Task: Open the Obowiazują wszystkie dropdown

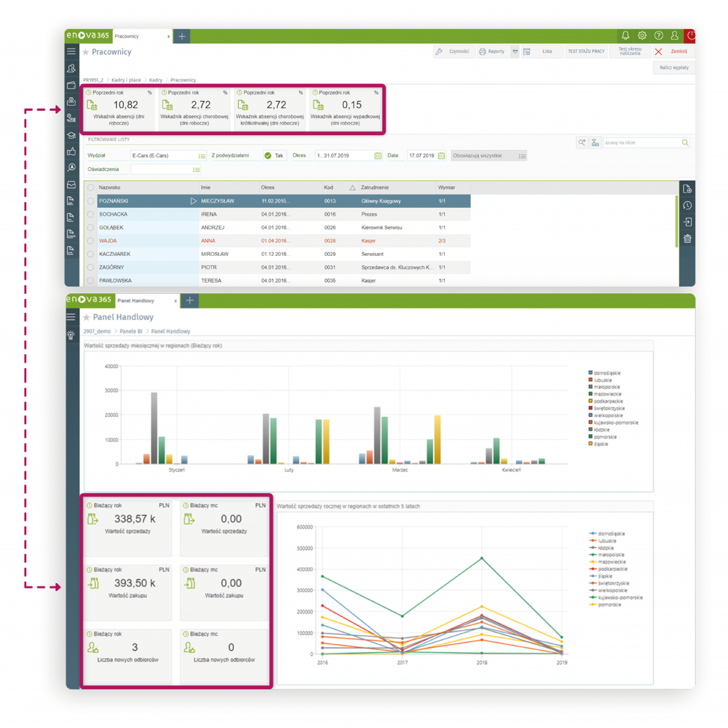Action: 522,156
